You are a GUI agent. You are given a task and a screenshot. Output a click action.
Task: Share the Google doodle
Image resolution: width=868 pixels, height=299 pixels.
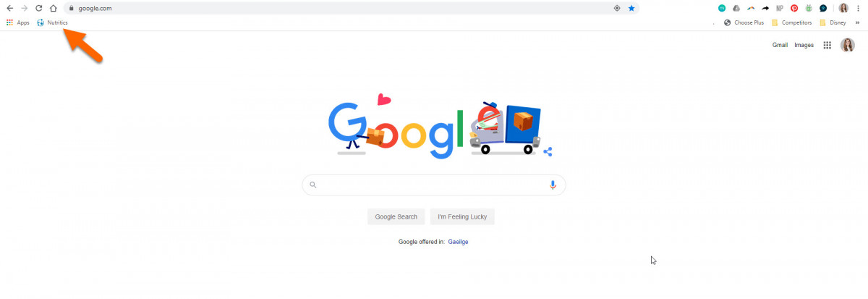pyautogui.click(x=548, y=152)
